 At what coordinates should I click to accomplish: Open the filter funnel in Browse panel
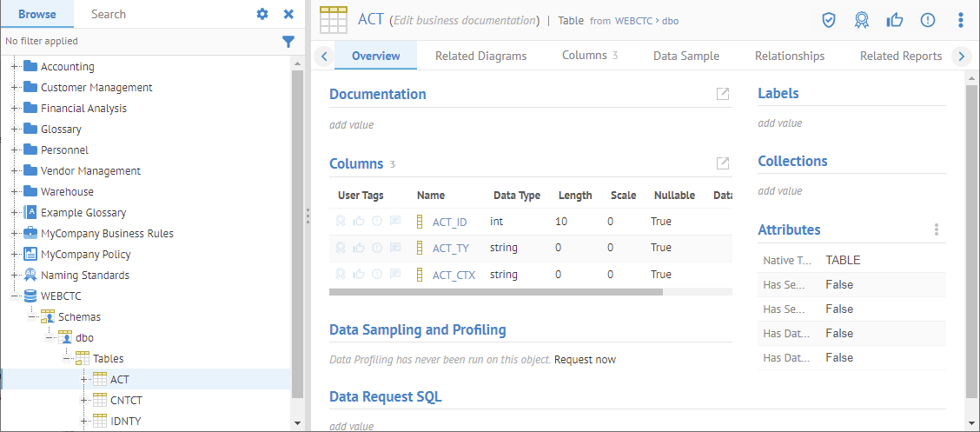coord(288,41)
